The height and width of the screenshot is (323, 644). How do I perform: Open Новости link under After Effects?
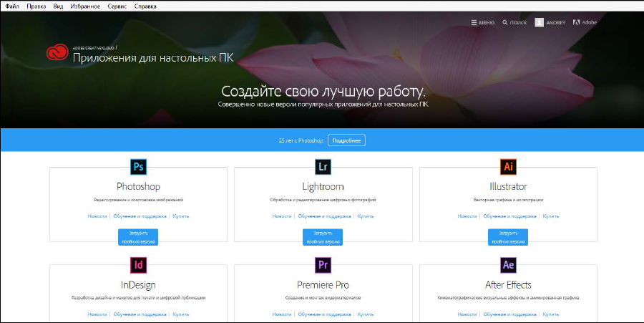pos(467,314)
